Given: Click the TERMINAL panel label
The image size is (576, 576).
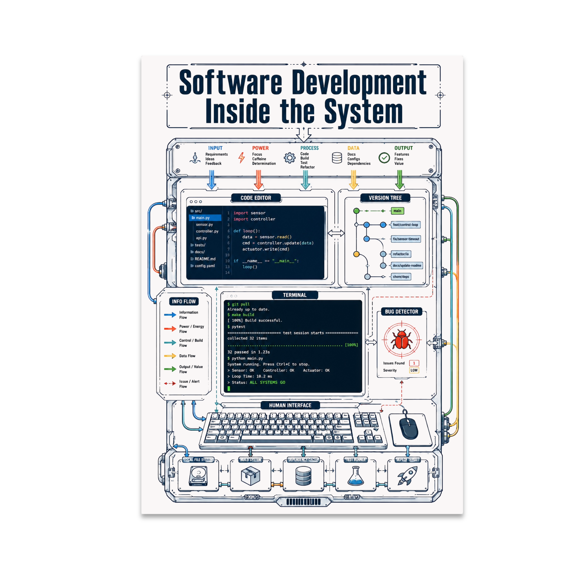Looking at the screenshot, I should [295, 295].
